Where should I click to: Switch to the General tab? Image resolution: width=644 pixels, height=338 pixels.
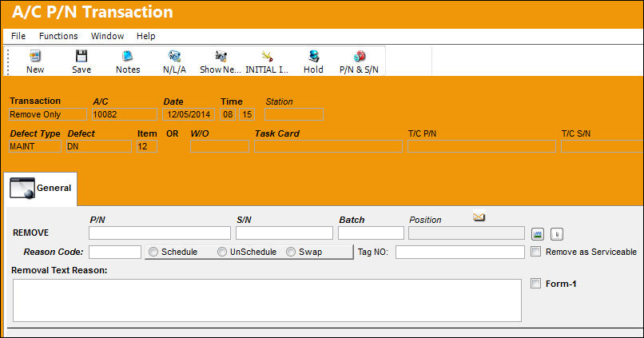[x=40, y=188]
